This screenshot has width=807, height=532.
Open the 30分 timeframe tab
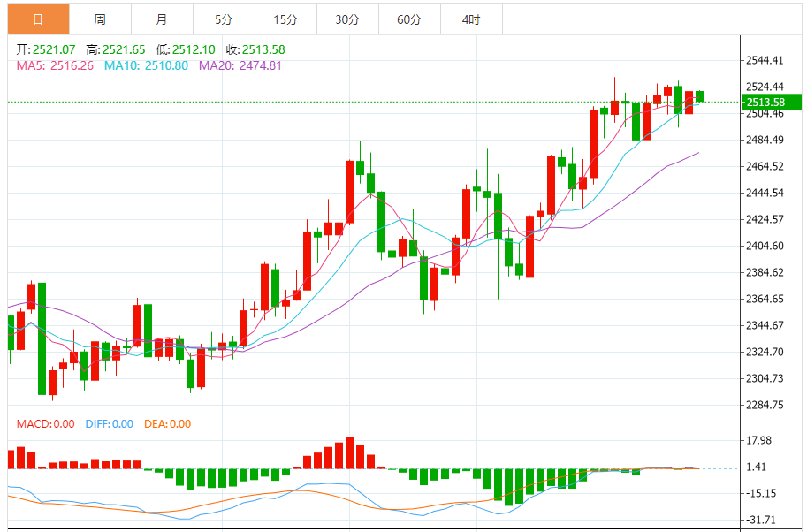coord(347,19)
